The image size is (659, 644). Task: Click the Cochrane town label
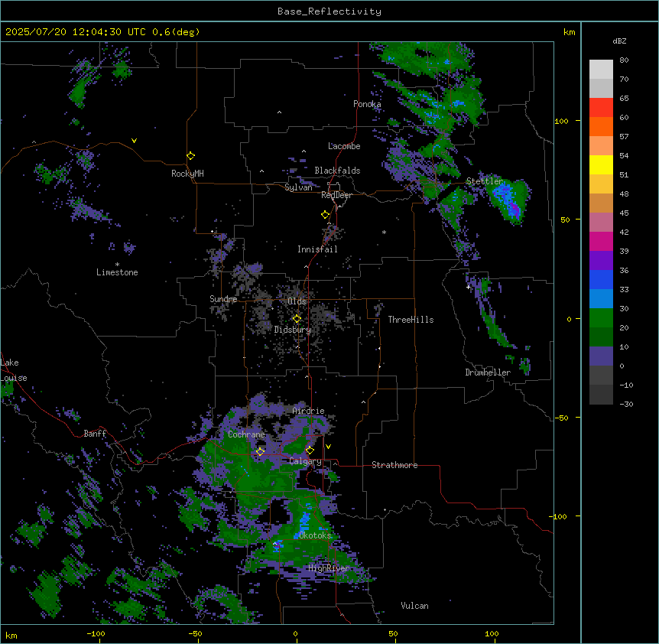coord(246,434)
